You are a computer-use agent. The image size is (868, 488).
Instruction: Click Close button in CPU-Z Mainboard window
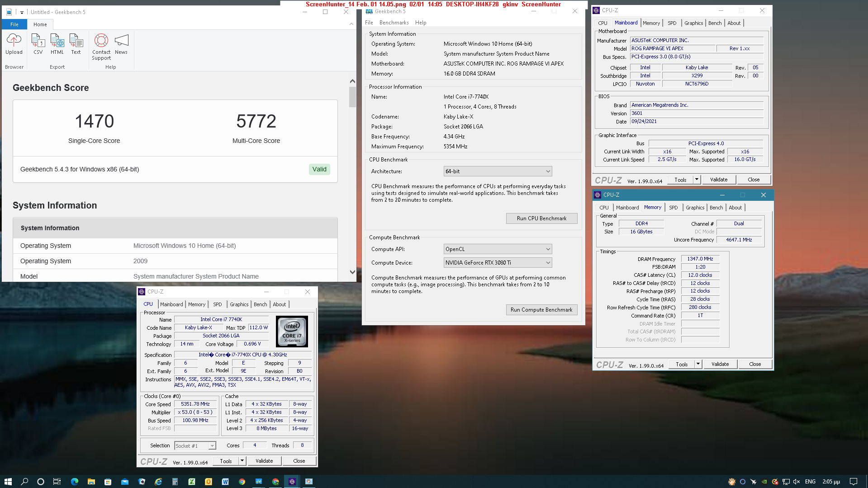pos(754,180)
